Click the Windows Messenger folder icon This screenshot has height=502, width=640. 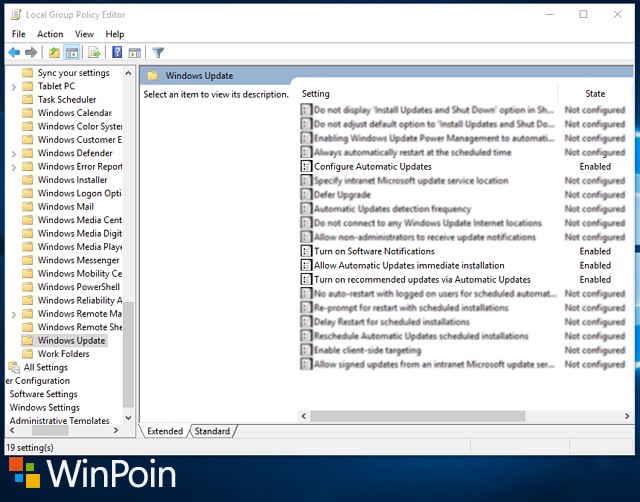pyautogui.click(x=27, y=260)
